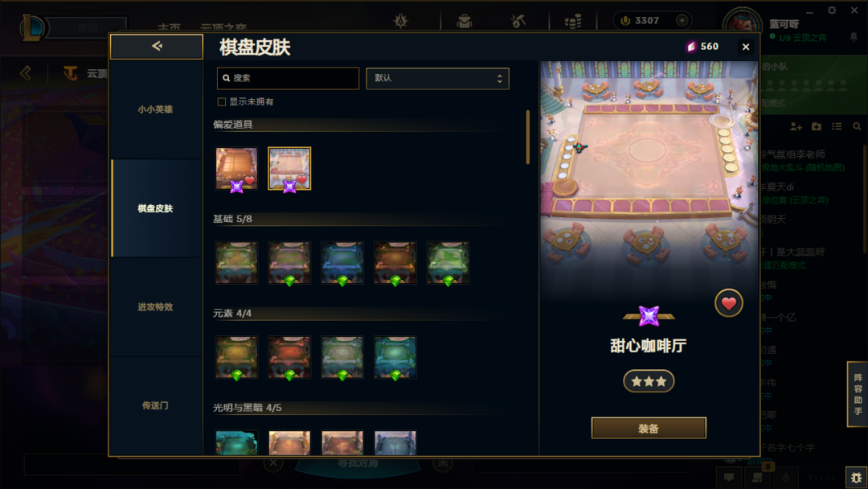This screenshot has height=489, width=868.
Task: Check the 显示未拥有 checkbox
Action: pos(222,102)
